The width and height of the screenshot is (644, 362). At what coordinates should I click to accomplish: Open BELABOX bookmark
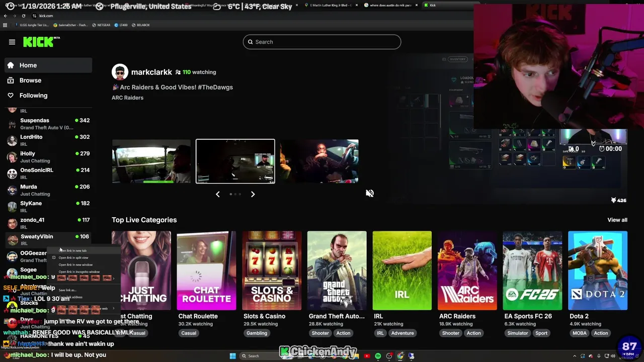point(140,25)
